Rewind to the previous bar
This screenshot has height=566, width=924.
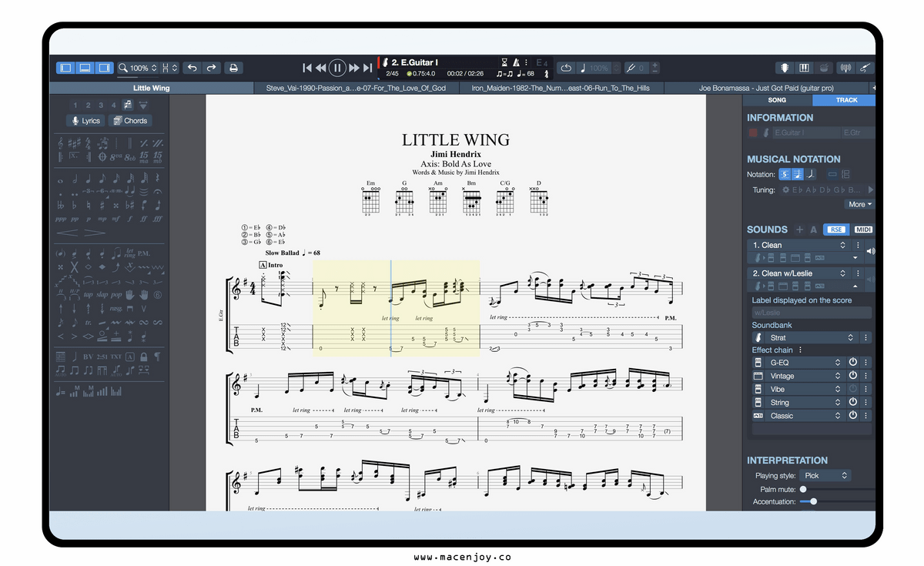click(321, 68)
